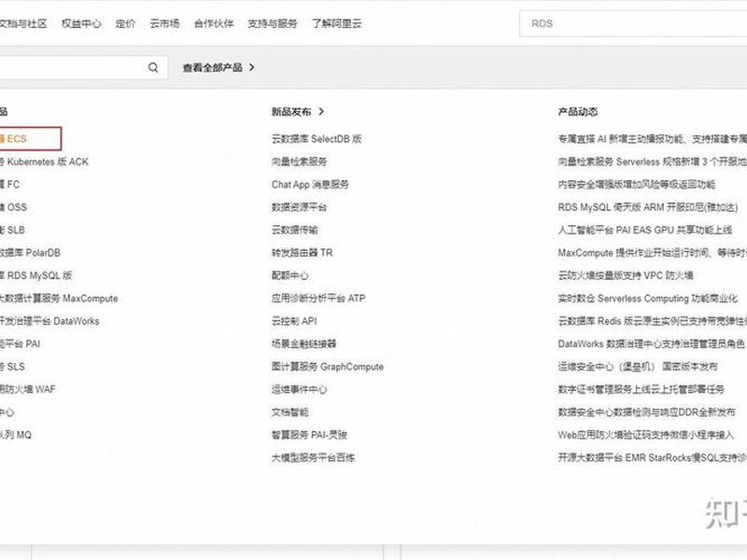Viewport: 747px width, 560px height.
Task: Open 应用诊断分析平台 ATP
Action: (x=318, y=299)
